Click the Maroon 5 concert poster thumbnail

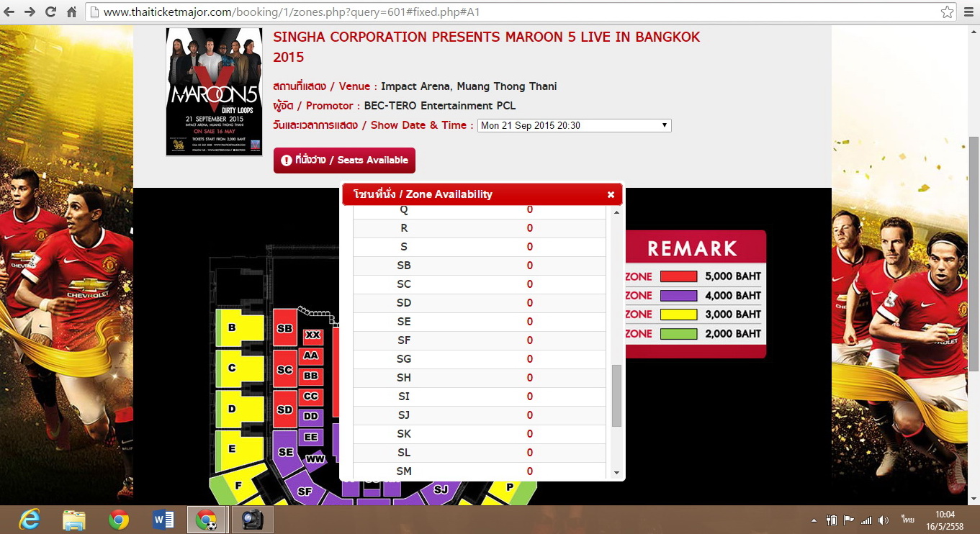point(214,91)
